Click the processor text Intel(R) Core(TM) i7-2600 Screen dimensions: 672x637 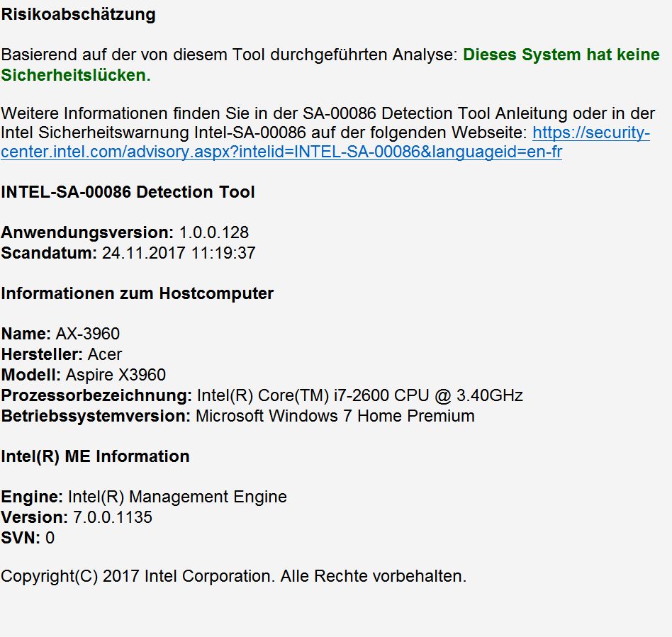pos(293,395)
